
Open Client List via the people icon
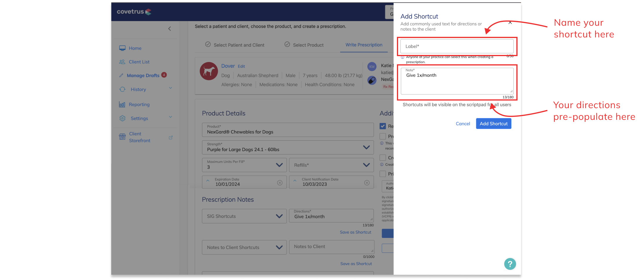pyautogui.click(x=122, y=62)
